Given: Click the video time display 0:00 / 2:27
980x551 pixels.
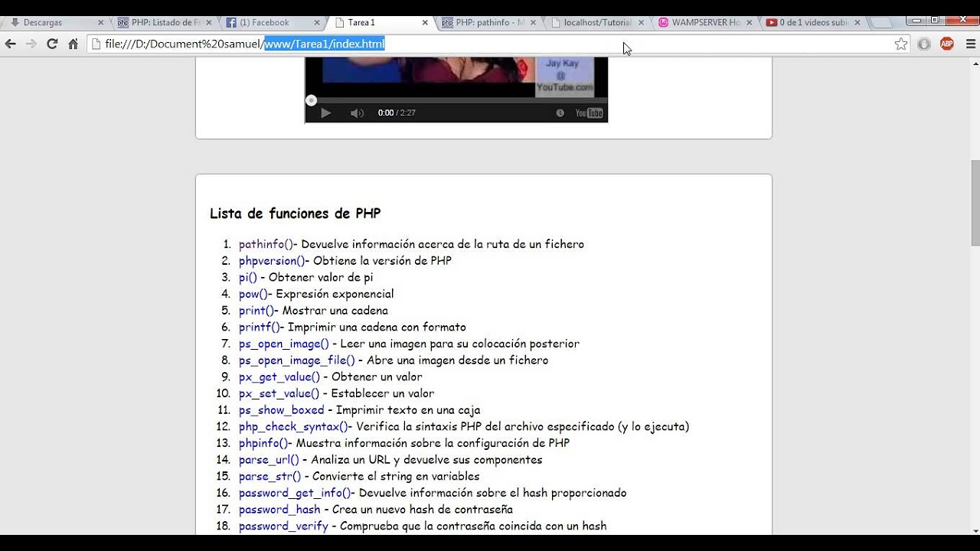Looking at the screenshot, I should point(397,113).
